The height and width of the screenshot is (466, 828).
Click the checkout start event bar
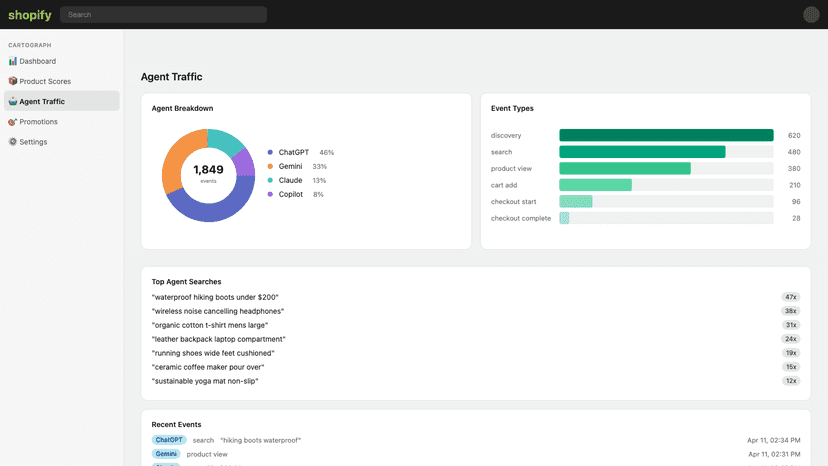[x=576, y=201]
